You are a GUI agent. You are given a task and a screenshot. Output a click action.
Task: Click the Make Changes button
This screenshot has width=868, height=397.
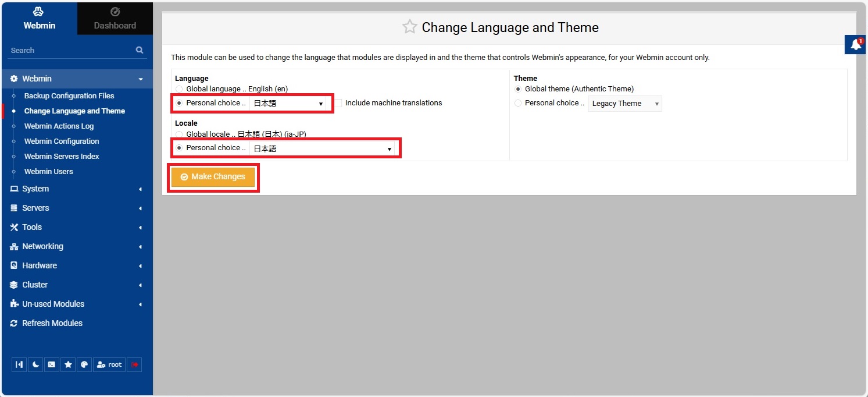tap(213, 177)
